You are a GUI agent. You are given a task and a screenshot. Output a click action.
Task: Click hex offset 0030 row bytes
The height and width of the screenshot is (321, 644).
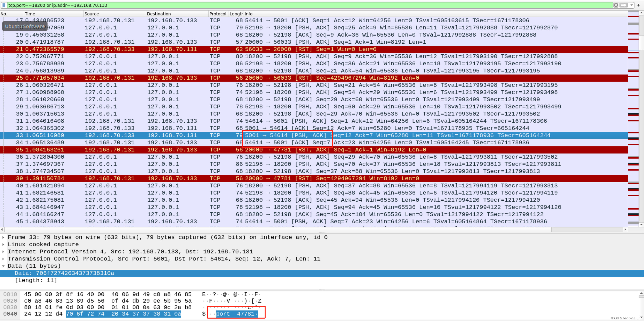tap(108, 307)
